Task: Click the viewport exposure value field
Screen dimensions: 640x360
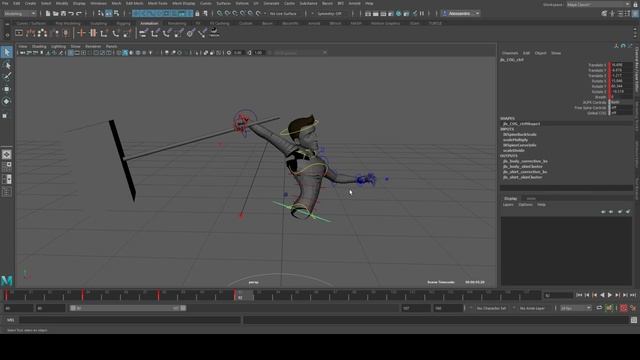Action: [x=238, y=53]
